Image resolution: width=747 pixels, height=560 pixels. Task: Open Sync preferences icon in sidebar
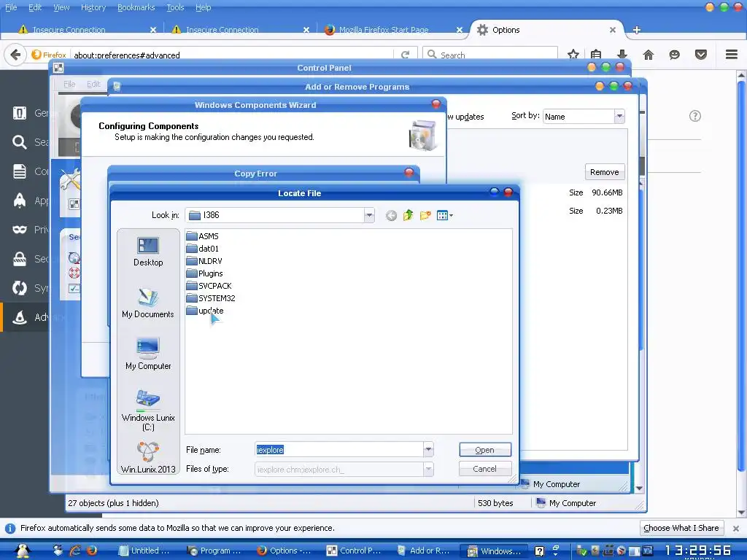(x=20, y=288)
